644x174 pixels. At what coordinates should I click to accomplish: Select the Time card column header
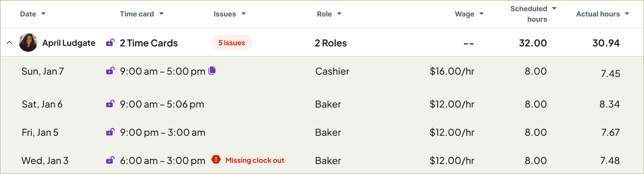(x=137, y=14)
